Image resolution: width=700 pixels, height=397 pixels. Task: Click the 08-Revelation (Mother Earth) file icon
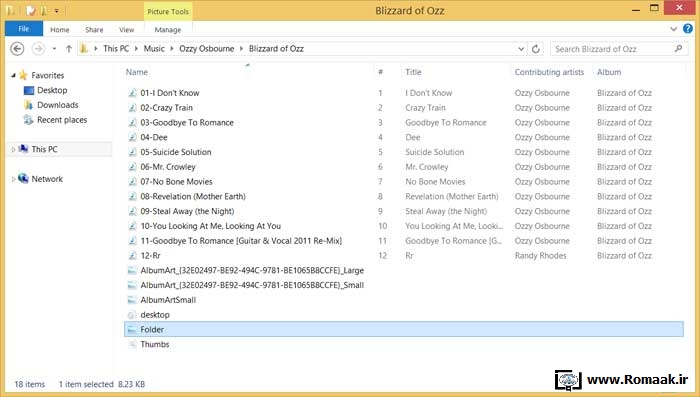click(132, 196)
